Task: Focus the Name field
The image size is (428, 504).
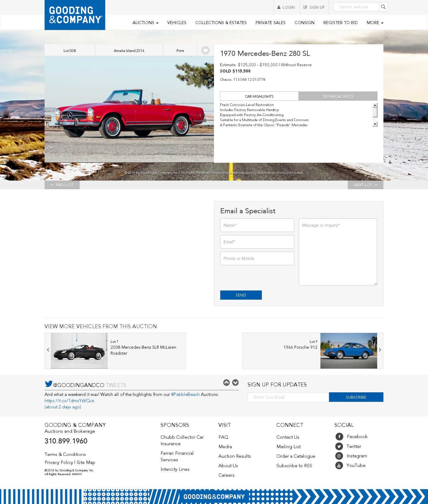Action: [257, 225]
